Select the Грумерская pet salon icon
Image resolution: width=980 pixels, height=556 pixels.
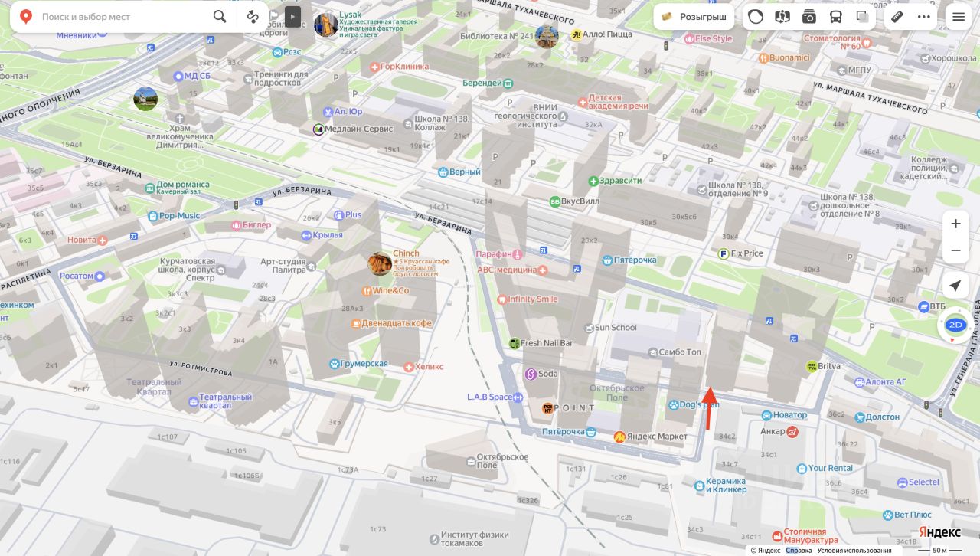[x=335, y=364]
